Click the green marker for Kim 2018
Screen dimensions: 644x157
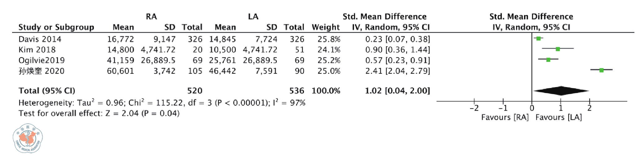click(x=558, y=49)
